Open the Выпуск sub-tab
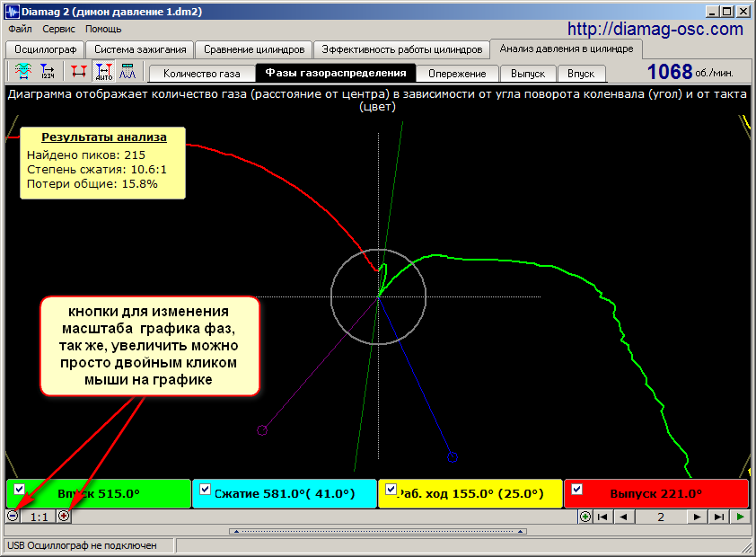 (x=528, y=74)
